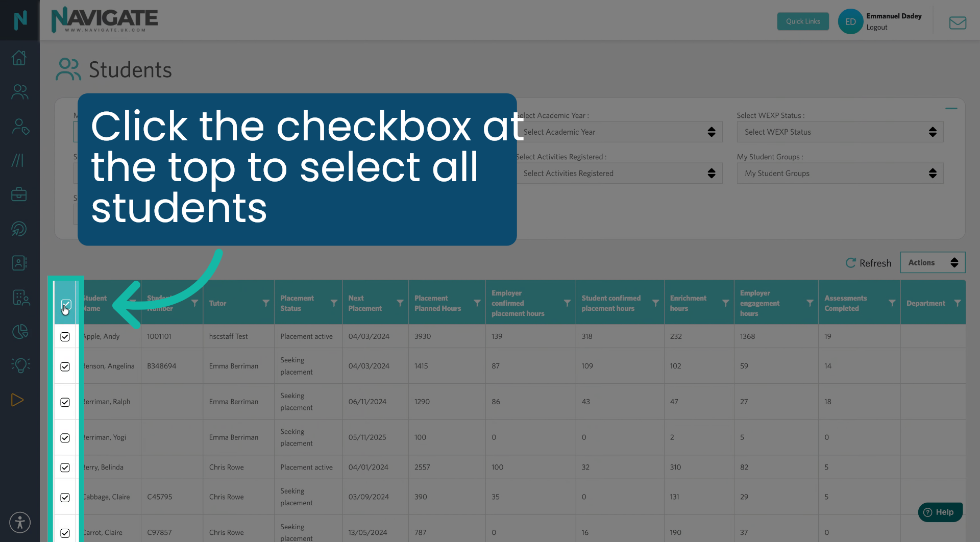
Task: Open the envelope message icon top right
Action: coord(958,22)
